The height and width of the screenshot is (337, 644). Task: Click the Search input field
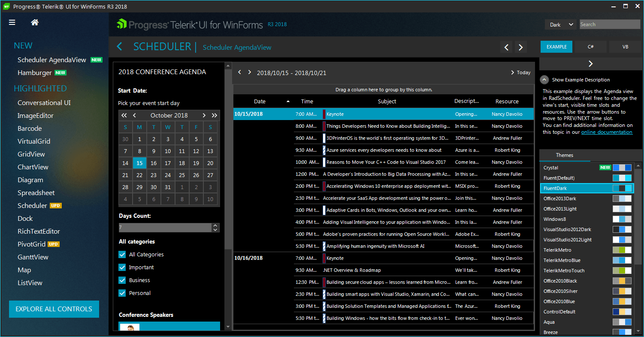click(x=610, y=24)
